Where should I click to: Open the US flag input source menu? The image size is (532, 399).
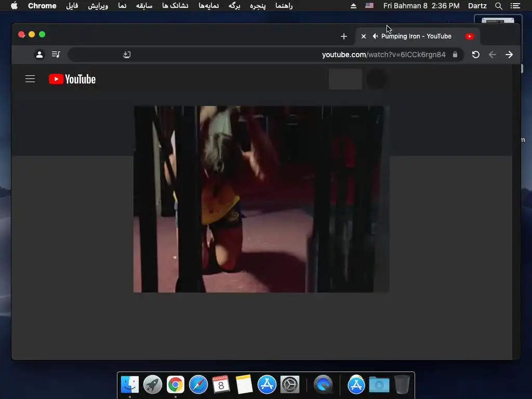[369, 6]
